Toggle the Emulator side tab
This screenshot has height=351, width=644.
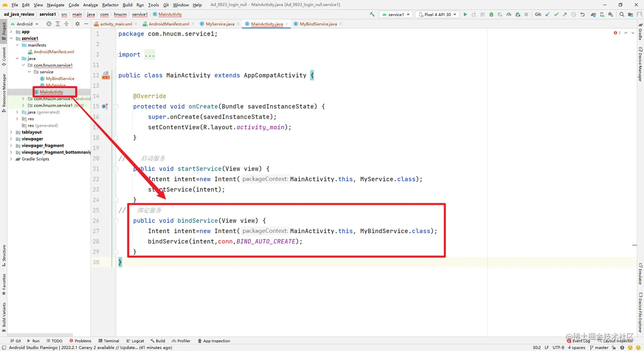(x=640, y=274)
